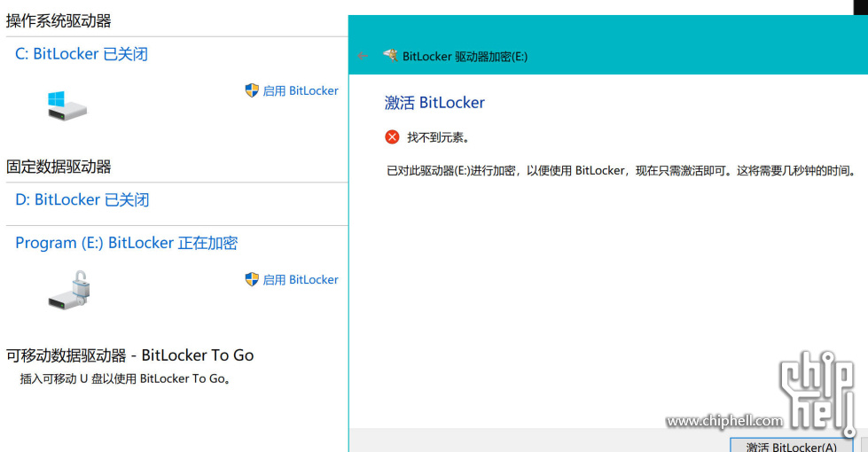
Task: Click the red error icon beside 找不到元素
Action: [x=392, y=136]
